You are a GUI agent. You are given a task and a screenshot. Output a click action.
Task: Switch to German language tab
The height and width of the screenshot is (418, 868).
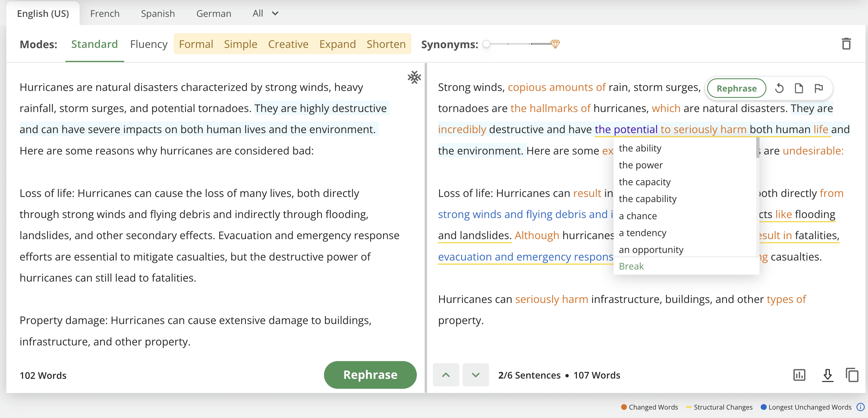[214, 14]
